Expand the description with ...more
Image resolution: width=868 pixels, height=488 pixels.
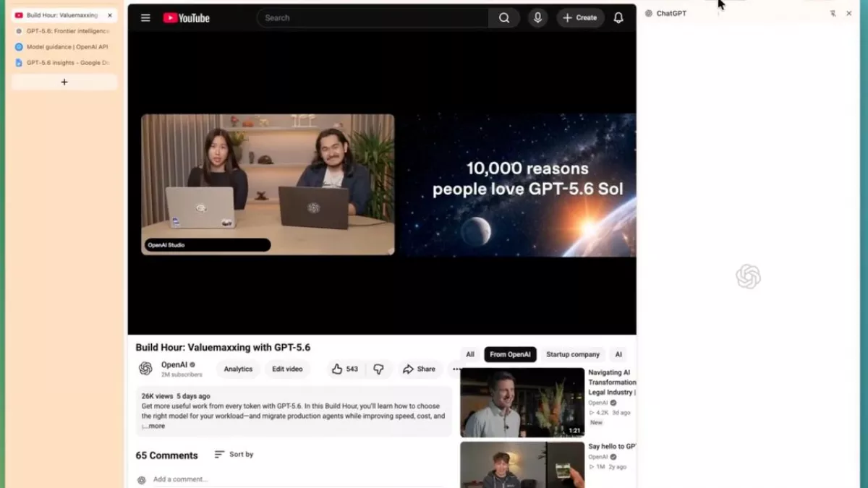point(154,427)
